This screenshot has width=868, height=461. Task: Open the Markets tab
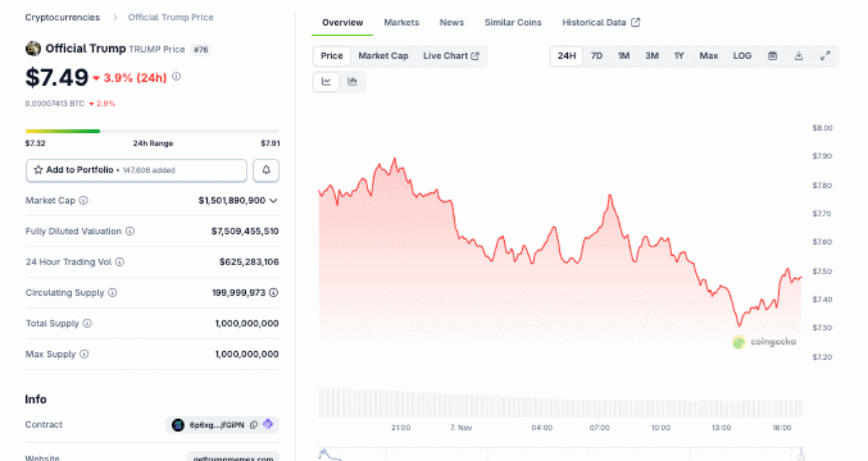(401, 22)
